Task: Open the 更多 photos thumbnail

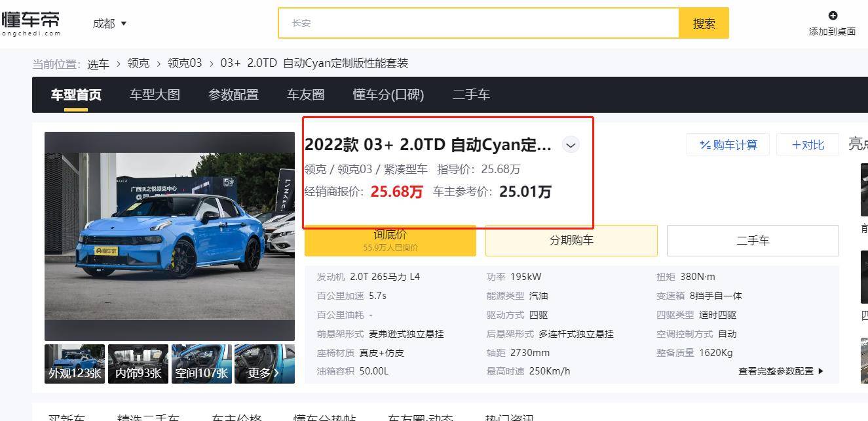Action: coord(265,364)
